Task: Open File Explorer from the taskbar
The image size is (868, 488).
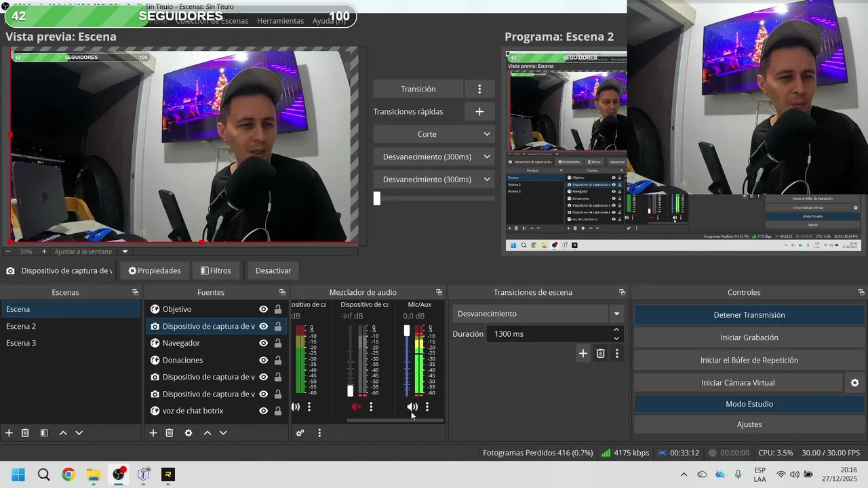Action: 93,474
